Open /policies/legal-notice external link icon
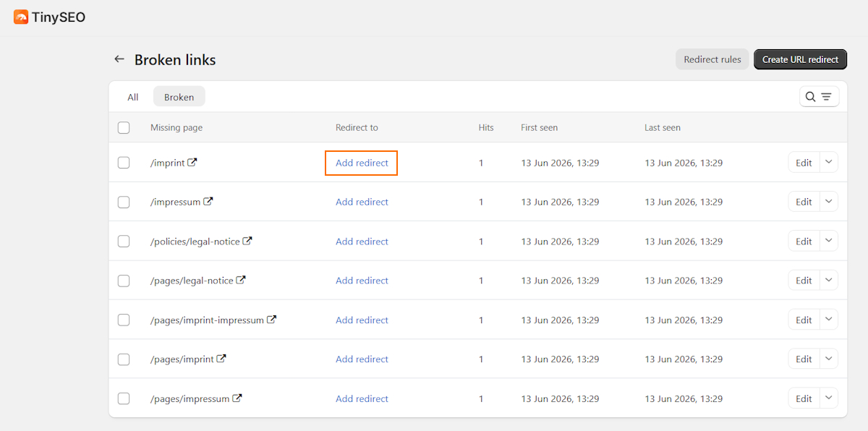Image resolution: width=868 pixels, height=431 pixels. [247, 241]
